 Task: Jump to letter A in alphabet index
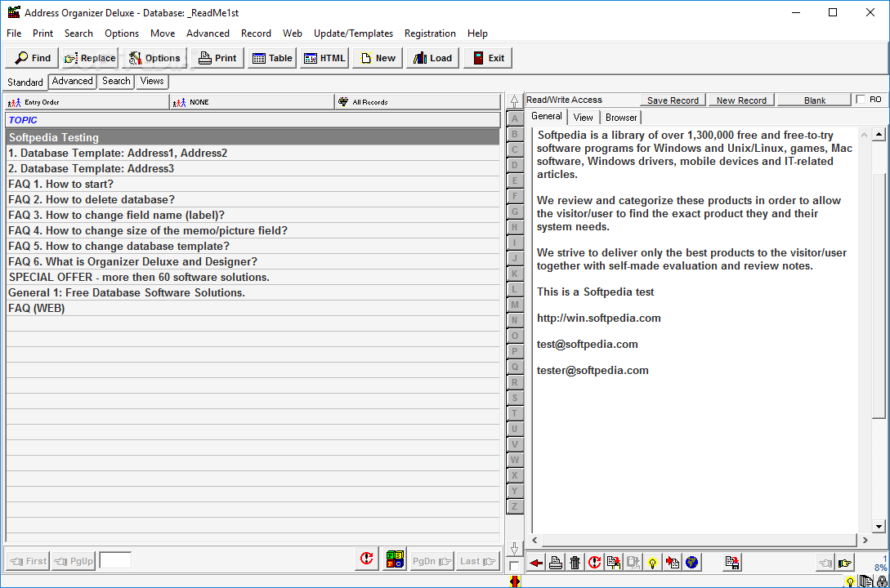[x=514, y=119]
